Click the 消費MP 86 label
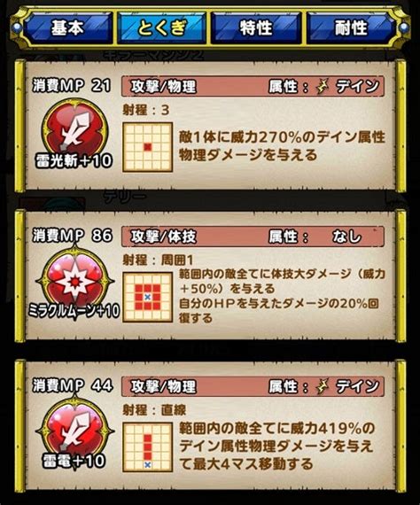Image resolution: width=420 pixels, height=505 pixels. pyautogui.click(x=72, y=236)
